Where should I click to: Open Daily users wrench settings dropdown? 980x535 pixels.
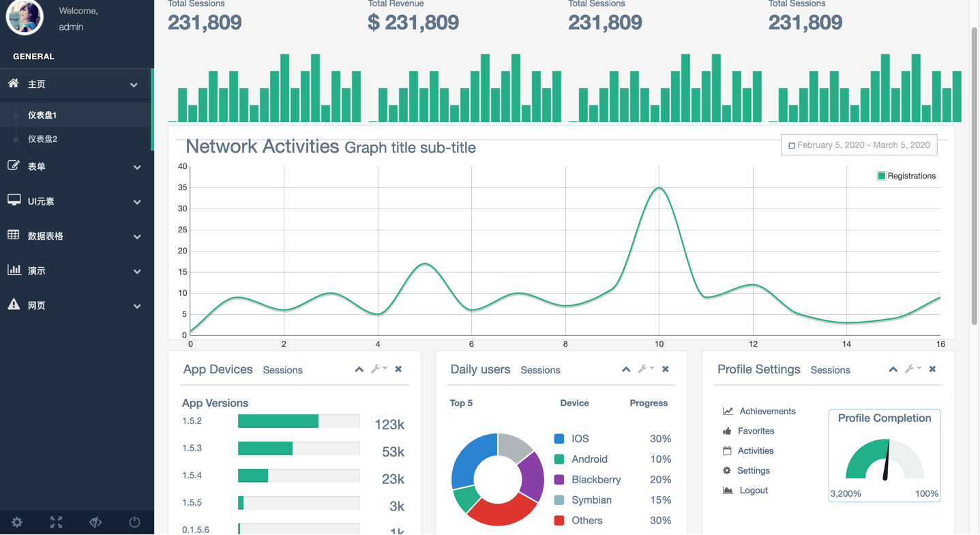click(646, 369)
